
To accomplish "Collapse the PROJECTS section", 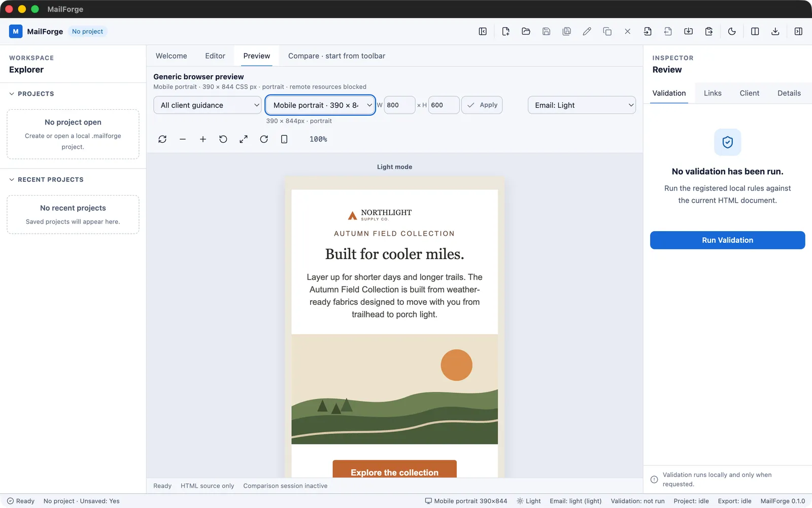I will 31,94.
